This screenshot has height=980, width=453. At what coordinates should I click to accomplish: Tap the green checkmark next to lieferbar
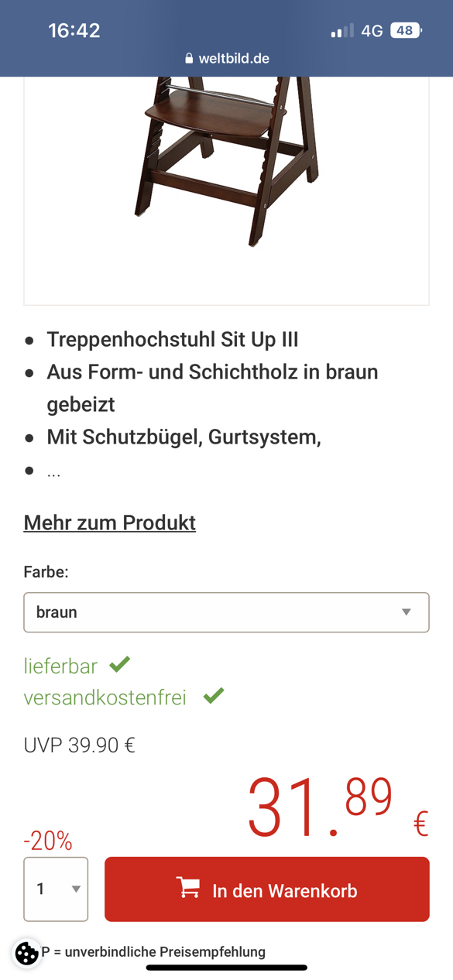[x=120, y=664]
